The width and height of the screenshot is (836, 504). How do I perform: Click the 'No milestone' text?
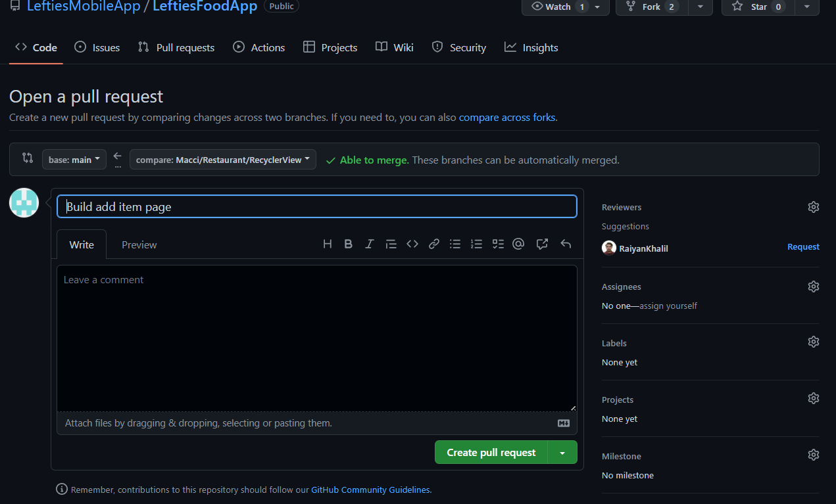tap(627, 475)
